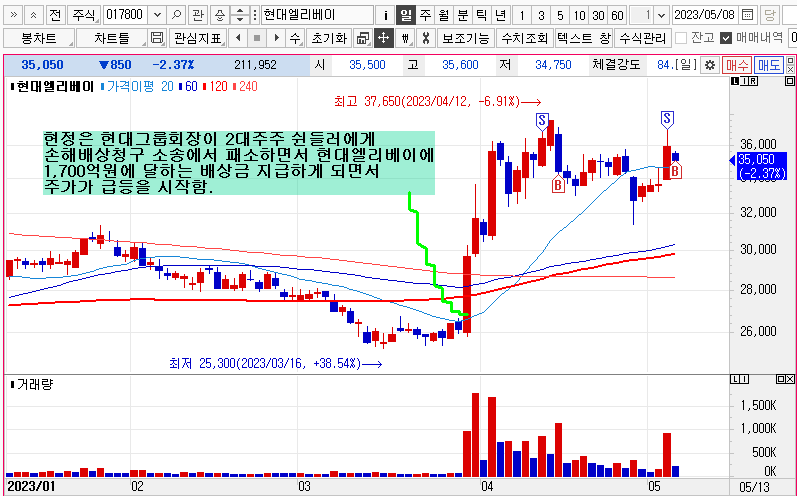Image resolution: width=797 pixels, height=496 pixels.
Task: Enable the 잔고 checkbox
Action: pos(681,38)
